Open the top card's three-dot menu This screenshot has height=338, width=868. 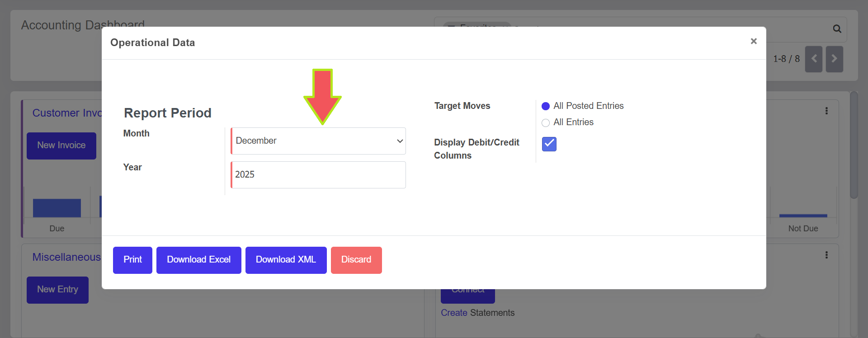click(x=826, y=111)
